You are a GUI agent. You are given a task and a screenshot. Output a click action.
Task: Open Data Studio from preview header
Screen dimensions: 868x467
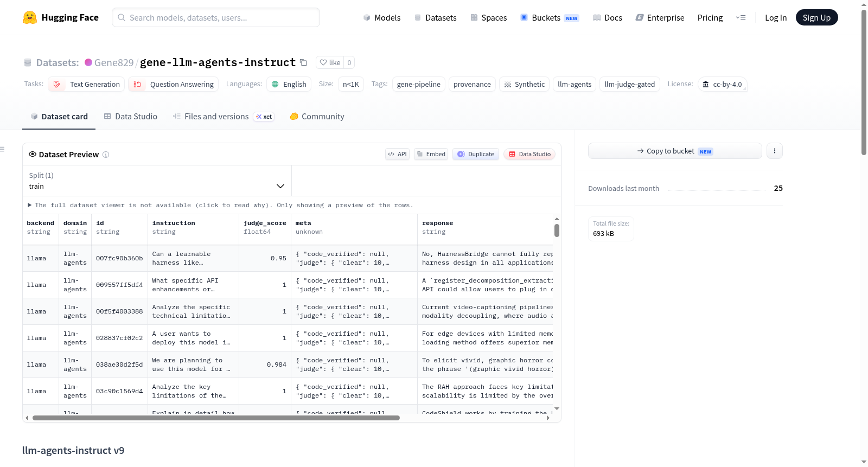(x=529, y=154)
